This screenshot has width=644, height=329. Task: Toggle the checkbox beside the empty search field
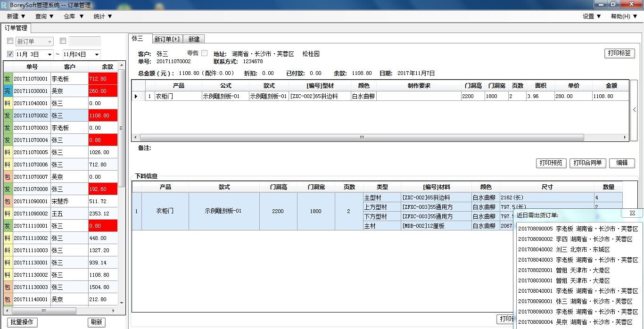click(x=63, y=41)
